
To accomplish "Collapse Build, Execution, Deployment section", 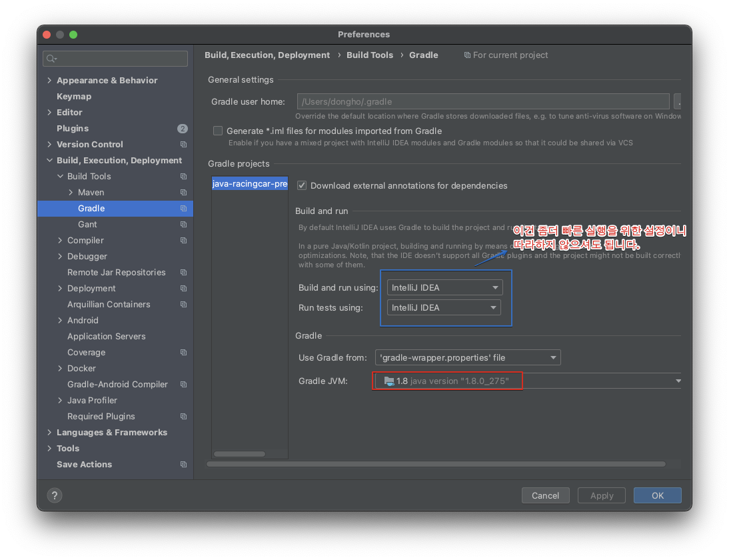I will 49,161.
